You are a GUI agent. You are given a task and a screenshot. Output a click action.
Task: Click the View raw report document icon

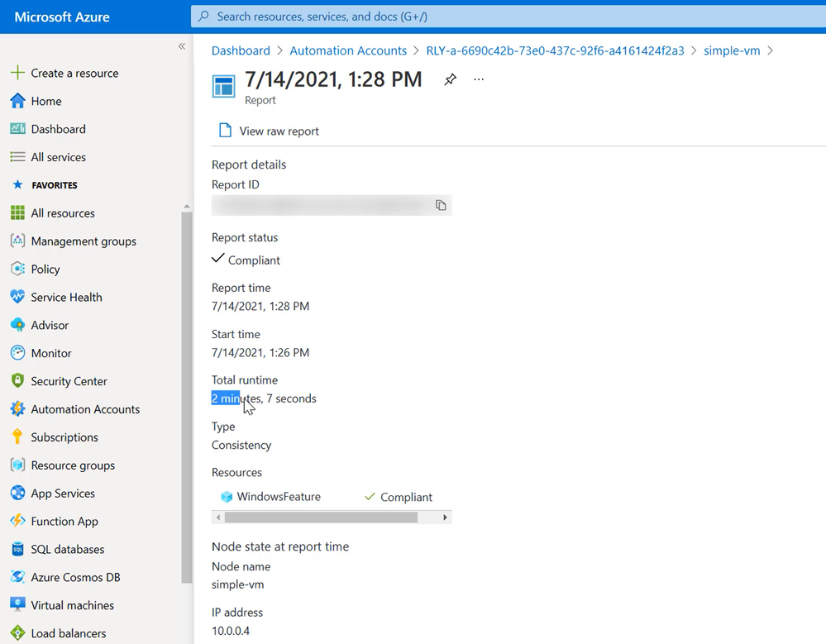(x=225, y=131)
